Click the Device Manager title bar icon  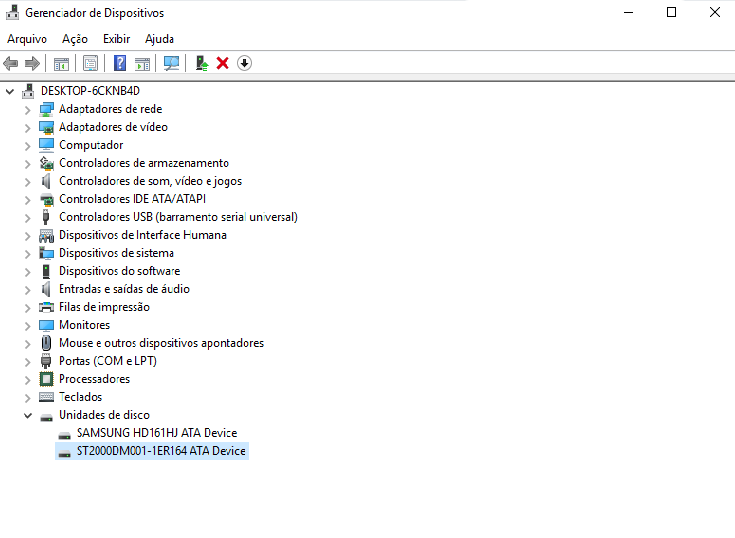[13, 13]
